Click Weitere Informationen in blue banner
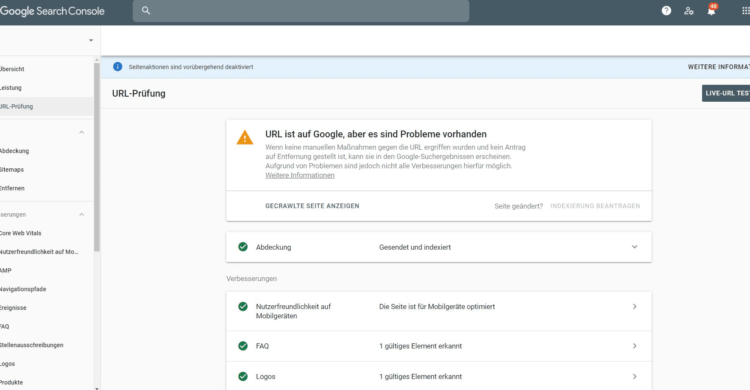 (x=719, y=67)
